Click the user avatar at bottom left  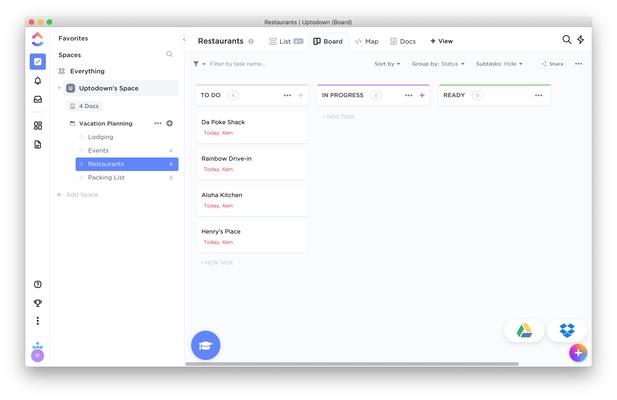tap(37, 356)
